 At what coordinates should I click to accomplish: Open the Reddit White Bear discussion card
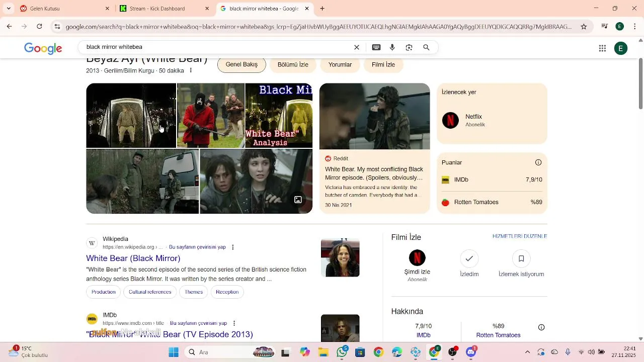(x=374, y=148)
